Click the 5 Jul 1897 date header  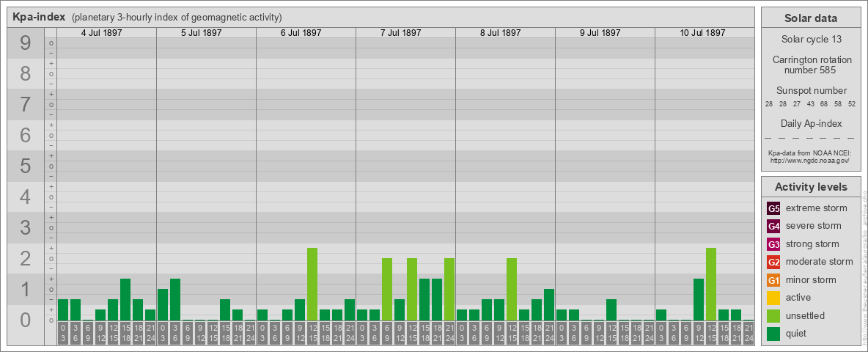(202, 33)
